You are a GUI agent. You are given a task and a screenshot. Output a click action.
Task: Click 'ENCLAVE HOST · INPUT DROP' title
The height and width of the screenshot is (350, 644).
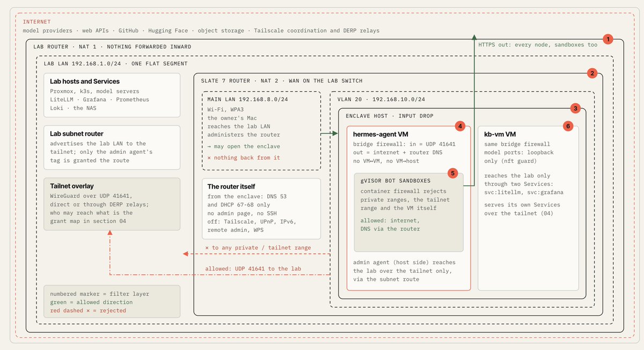coord(391,116)
